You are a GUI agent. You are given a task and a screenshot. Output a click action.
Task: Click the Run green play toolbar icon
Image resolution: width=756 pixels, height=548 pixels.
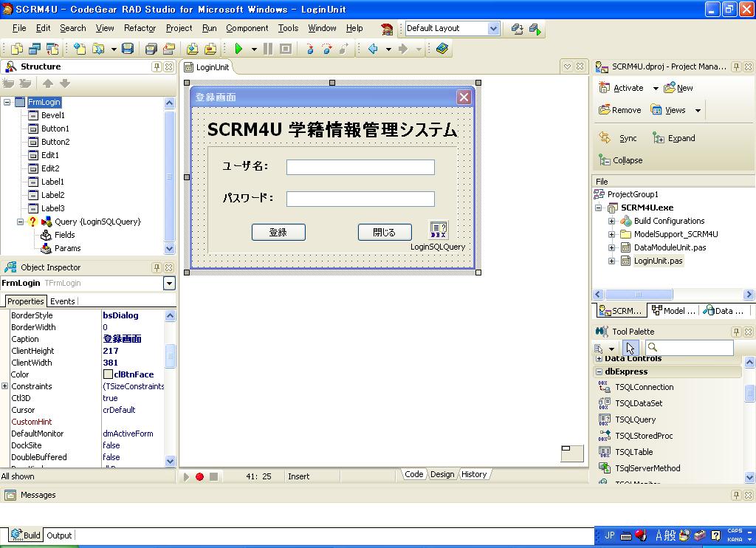(x=238, y=49)
